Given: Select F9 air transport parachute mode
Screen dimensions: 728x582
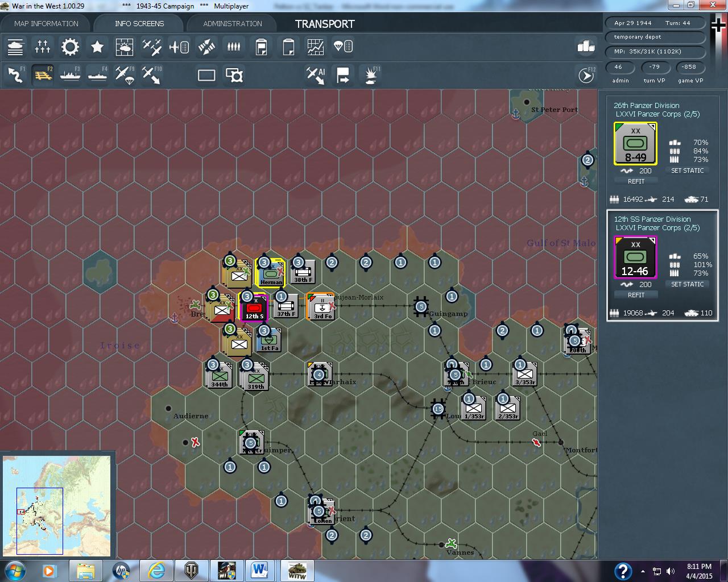Looking at the screenshot, I should [x=125, y=75].
